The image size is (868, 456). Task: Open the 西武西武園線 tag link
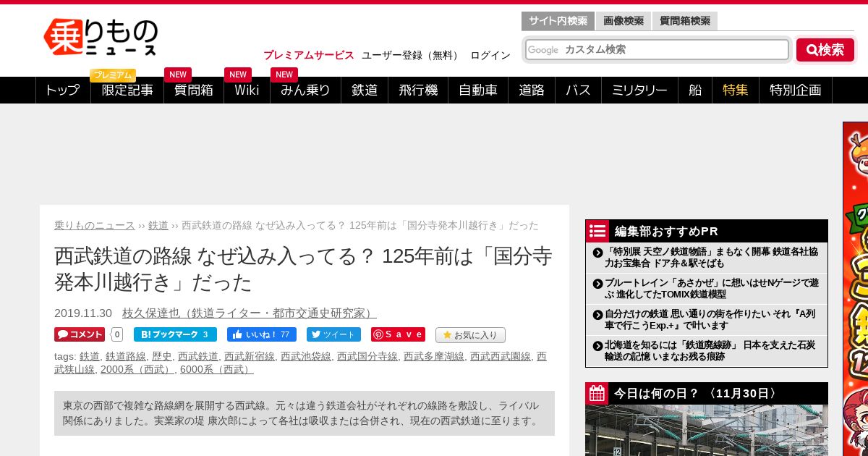(x=501, y=356)
